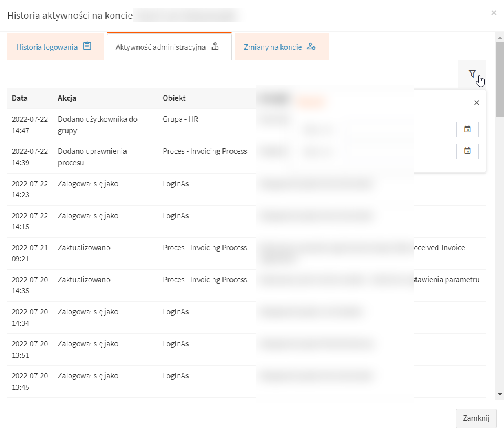Screen dimensions: 504x436
Task: Click Zaktualizowano in the 2022-07-21 09:21 row
Action: pos(84,248)
